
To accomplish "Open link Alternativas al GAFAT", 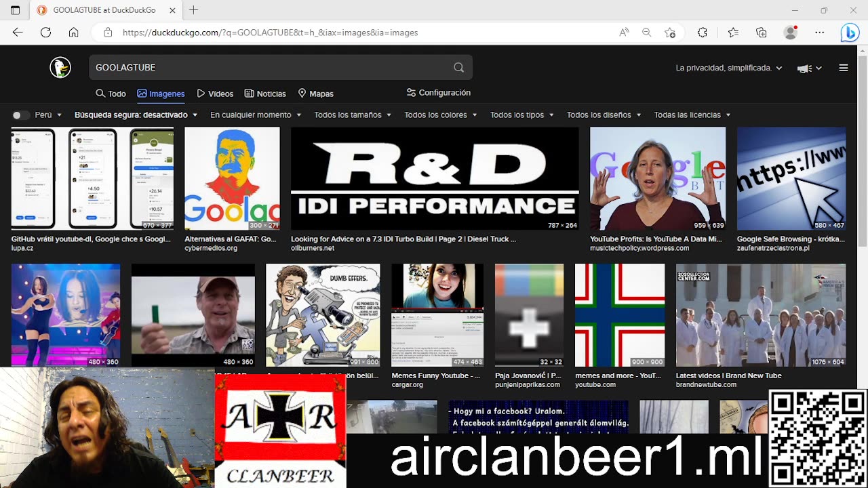I will [231, 239].
